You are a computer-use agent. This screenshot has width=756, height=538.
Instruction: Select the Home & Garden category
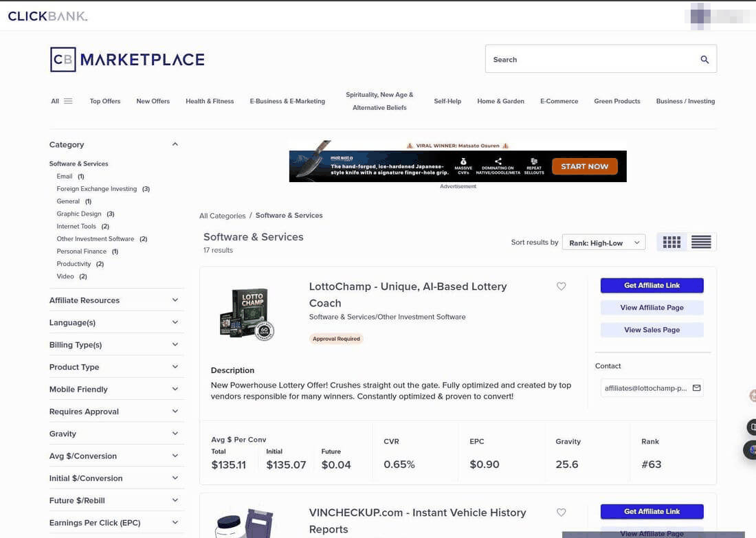click(x=500, y=101)
